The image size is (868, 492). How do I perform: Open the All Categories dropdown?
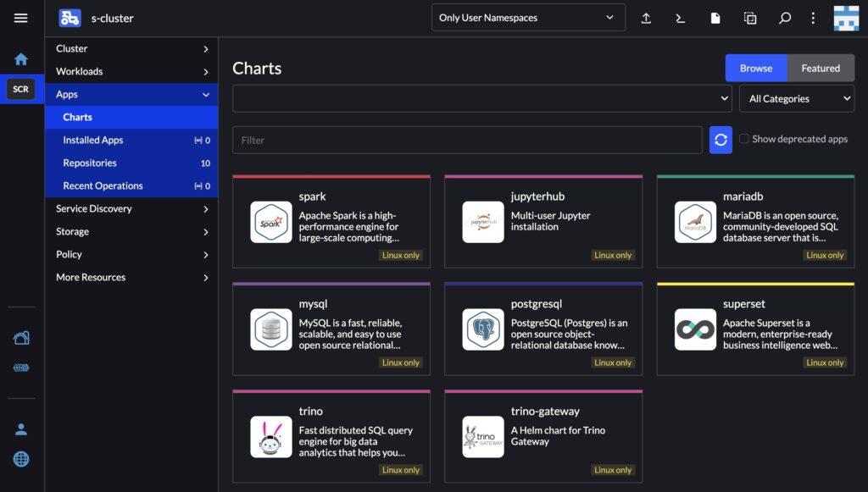click(x=797, y=98)
